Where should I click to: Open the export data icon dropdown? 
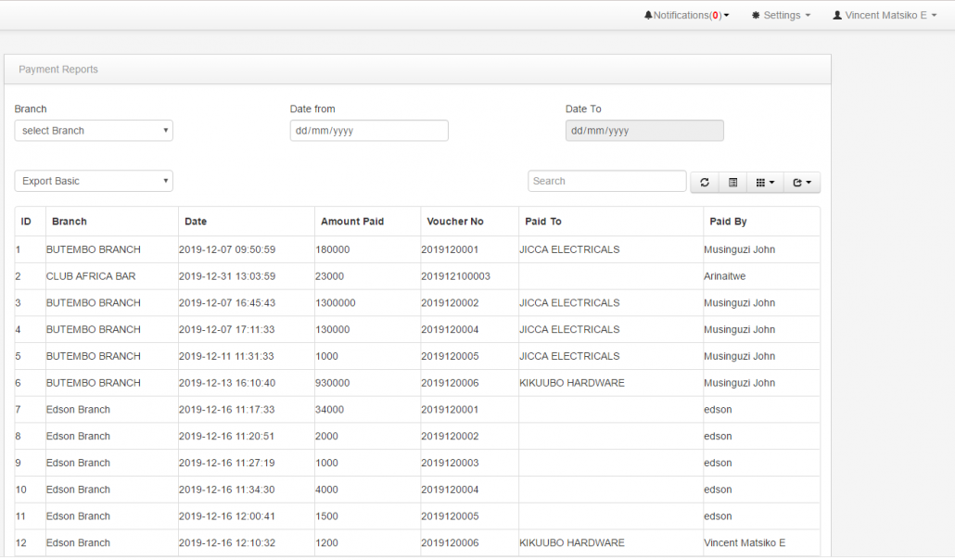[x=802, y=183]
